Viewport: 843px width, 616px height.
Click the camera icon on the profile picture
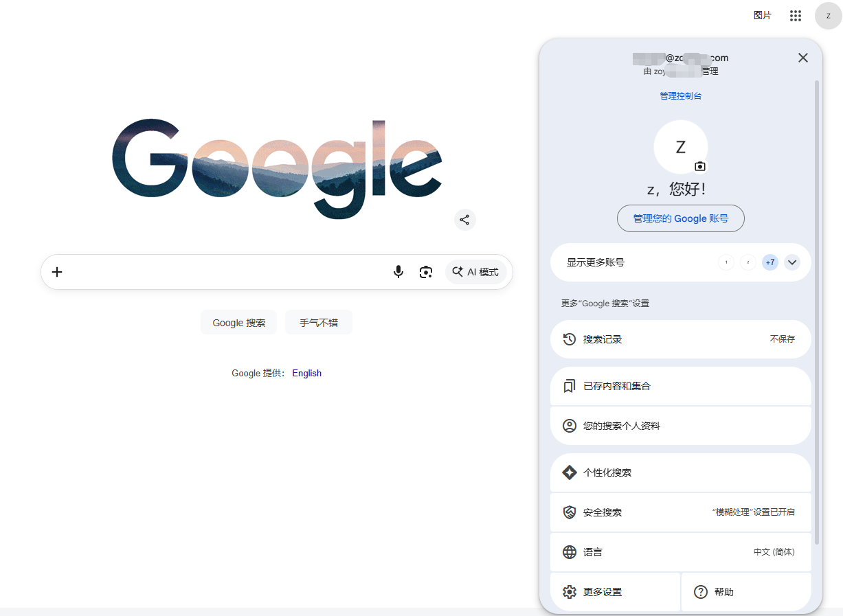point(700,166)
